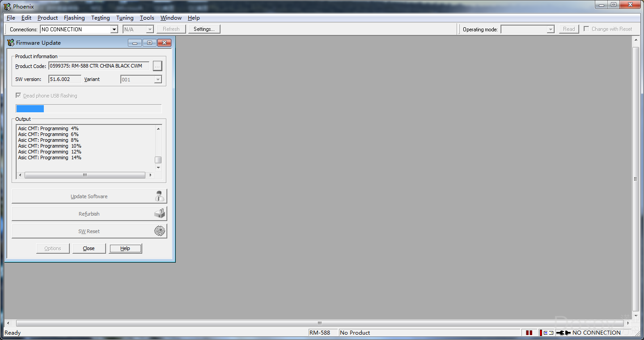Click the Help button in Firmware Update
The image size is (644, 340).
pyautogui.click(x=125, y=248)
